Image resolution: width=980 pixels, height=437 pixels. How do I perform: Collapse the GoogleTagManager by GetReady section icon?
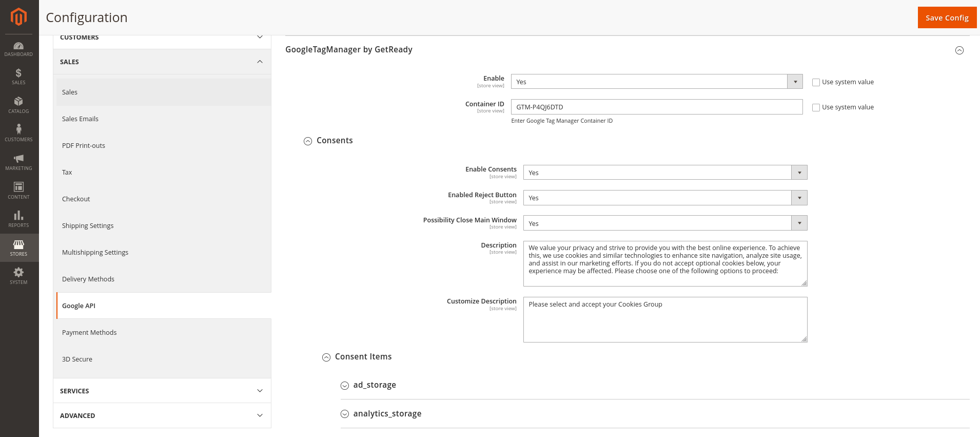click(959, 50)
